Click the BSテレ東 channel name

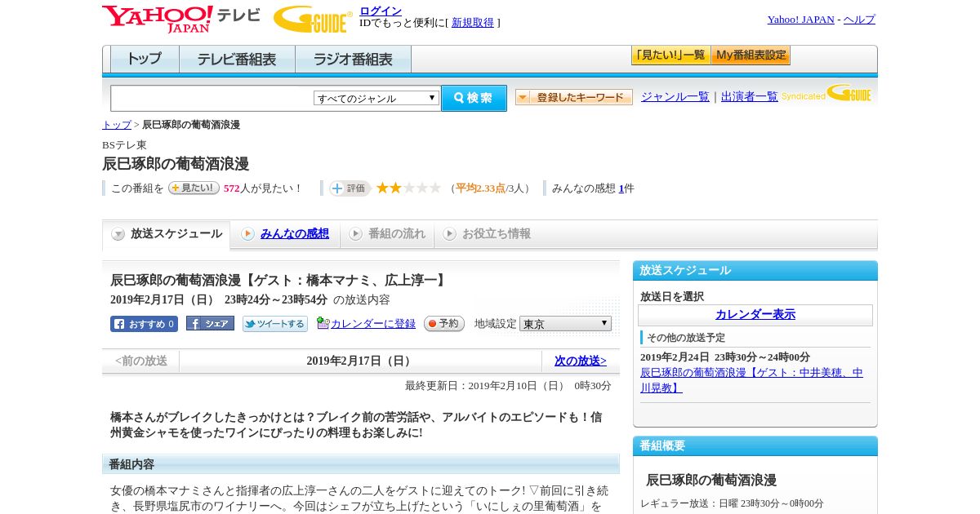[124, 144]
